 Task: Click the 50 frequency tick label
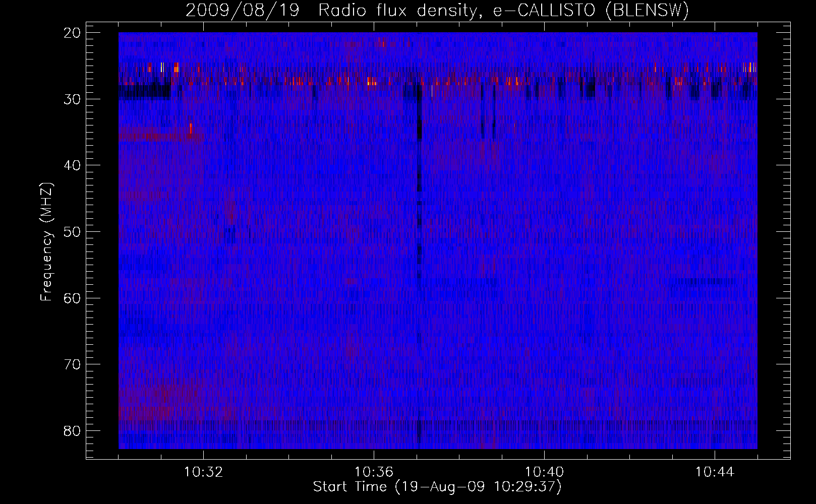click(73, 232)
